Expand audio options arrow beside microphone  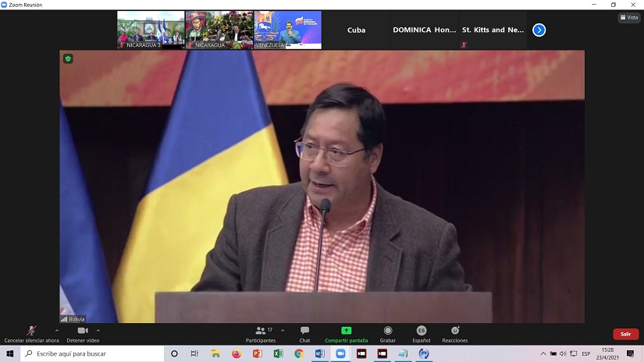coord(57,330)
